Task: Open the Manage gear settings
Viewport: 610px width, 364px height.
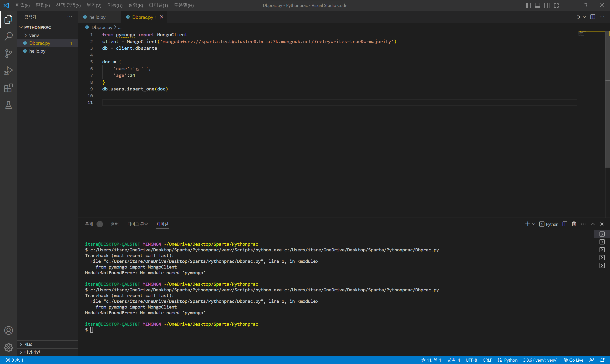Action: pos(8,347)
